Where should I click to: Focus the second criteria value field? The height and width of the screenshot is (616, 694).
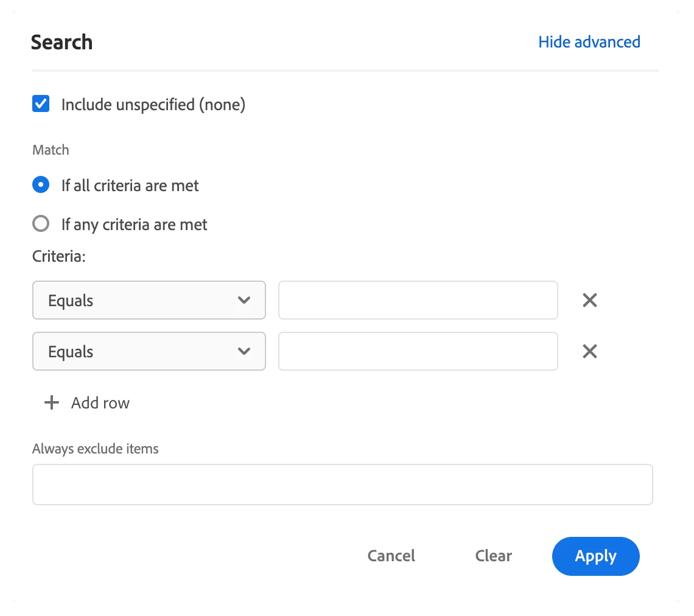pos(418,351)
